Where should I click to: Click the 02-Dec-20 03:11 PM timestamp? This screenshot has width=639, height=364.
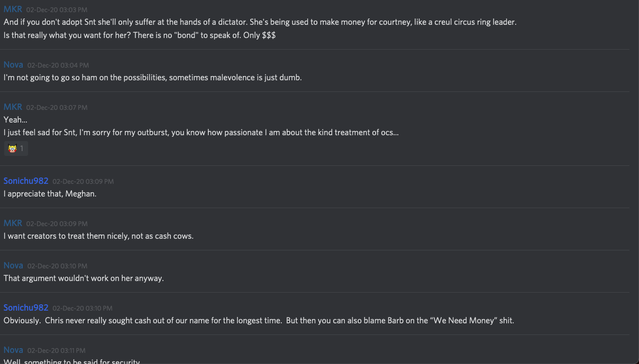click(x=58, y=350)
